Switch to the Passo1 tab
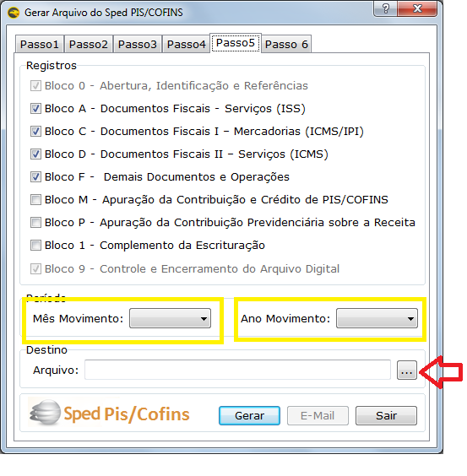The height and width of the screenshot is (476, 467). click(40, 45)
